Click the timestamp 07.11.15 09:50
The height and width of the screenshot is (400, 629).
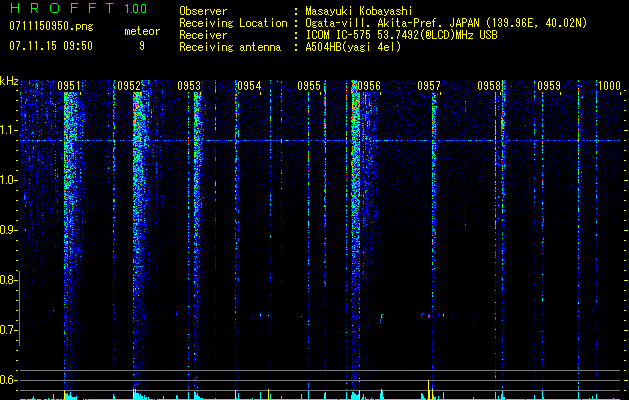(x=51, y=46)
